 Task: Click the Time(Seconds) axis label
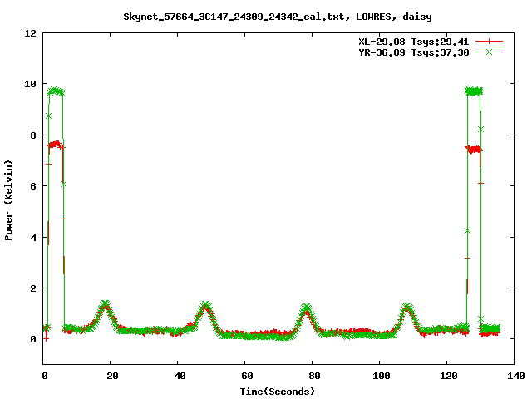coord(278,392)
